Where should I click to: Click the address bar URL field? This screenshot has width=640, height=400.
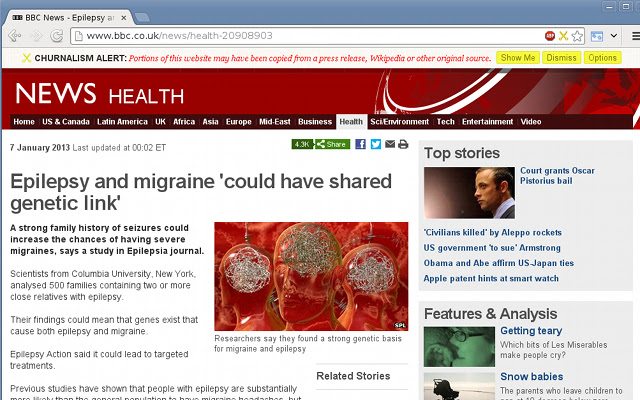click(x=310, y=36)
